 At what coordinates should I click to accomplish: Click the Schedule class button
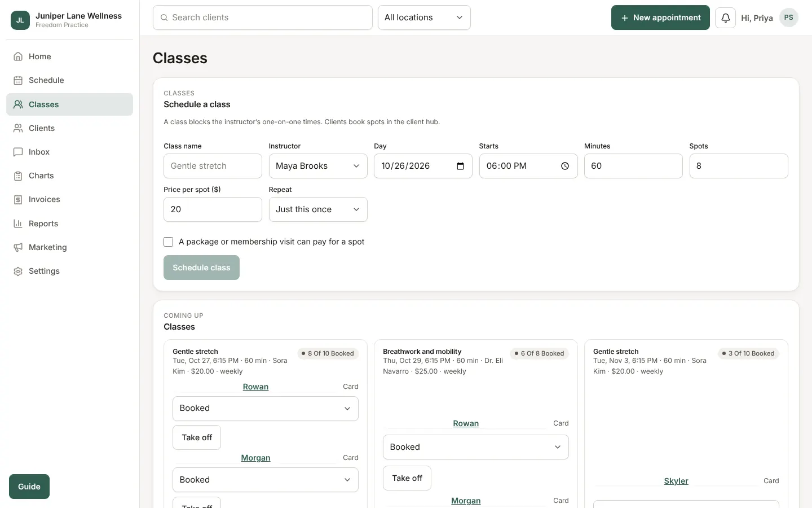coord(201,268)
